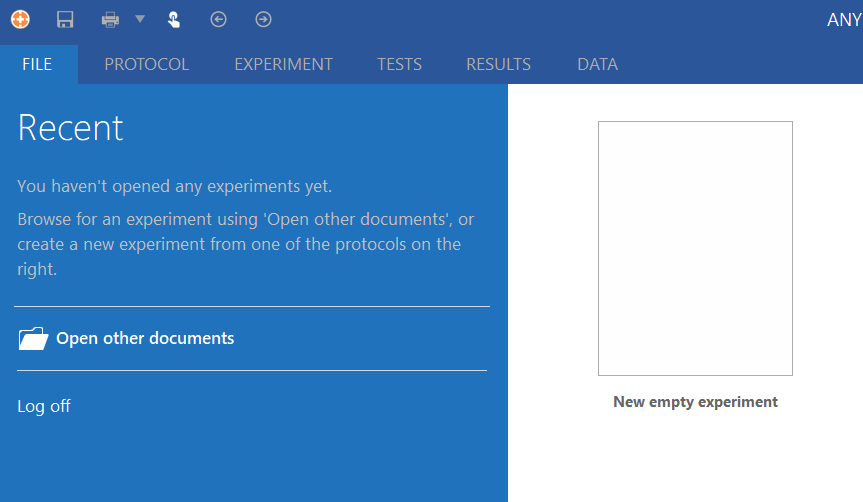Select the blank experiment template thumbnail
The height and width of the screenshot is (502, 863).
695,248
